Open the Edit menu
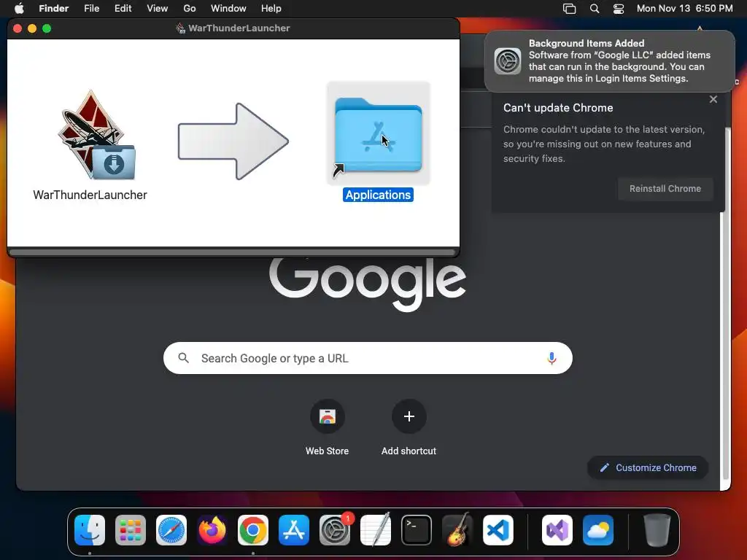747x560 pixels. (x=123, y=8)
